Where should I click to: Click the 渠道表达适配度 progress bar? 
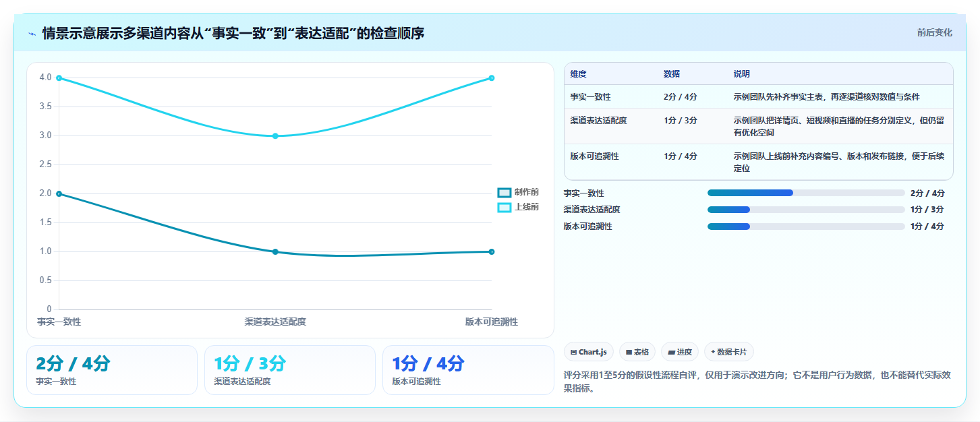click(806, 209)
